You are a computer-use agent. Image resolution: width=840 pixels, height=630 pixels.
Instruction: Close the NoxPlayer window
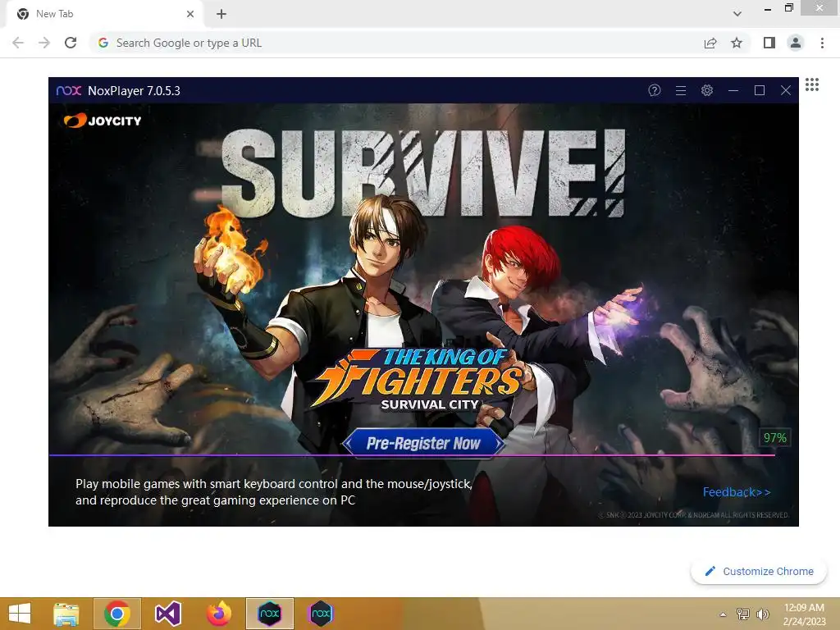click(786, 90)
